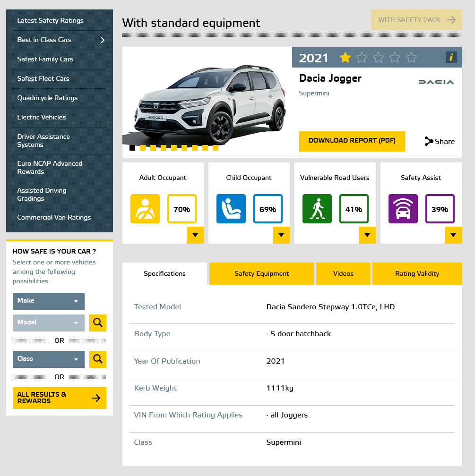
Task: Open the Model dropdown
Action: tap(49, 323)
